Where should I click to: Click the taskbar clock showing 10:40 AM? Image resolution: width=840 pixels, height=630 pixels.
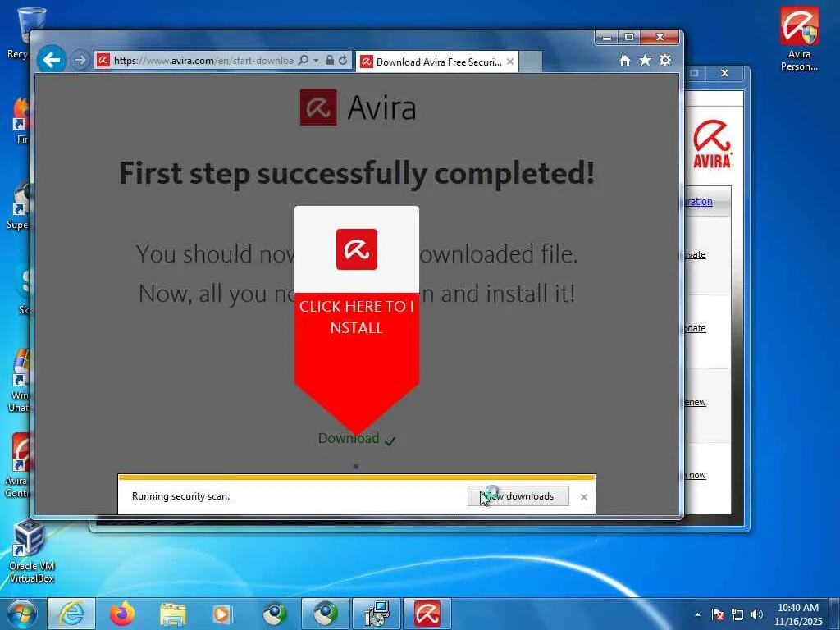click(797, 614)
